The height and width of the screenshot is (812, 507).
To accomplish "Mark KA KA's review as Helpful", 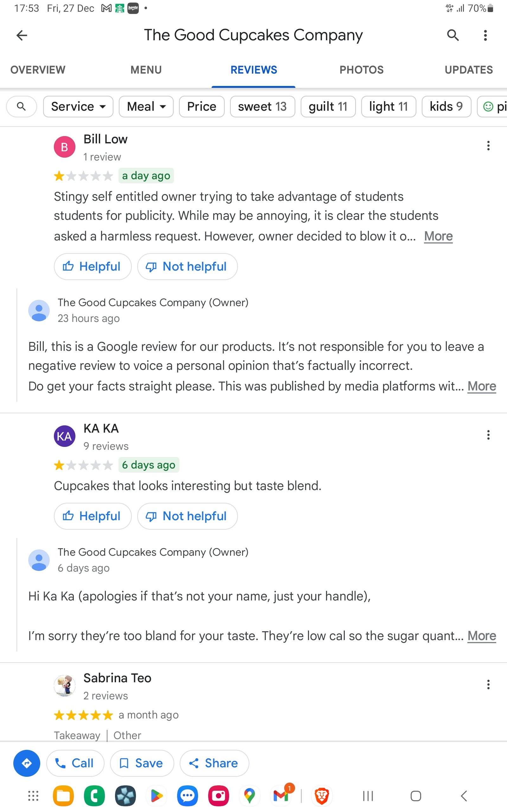I will (92, 516).
